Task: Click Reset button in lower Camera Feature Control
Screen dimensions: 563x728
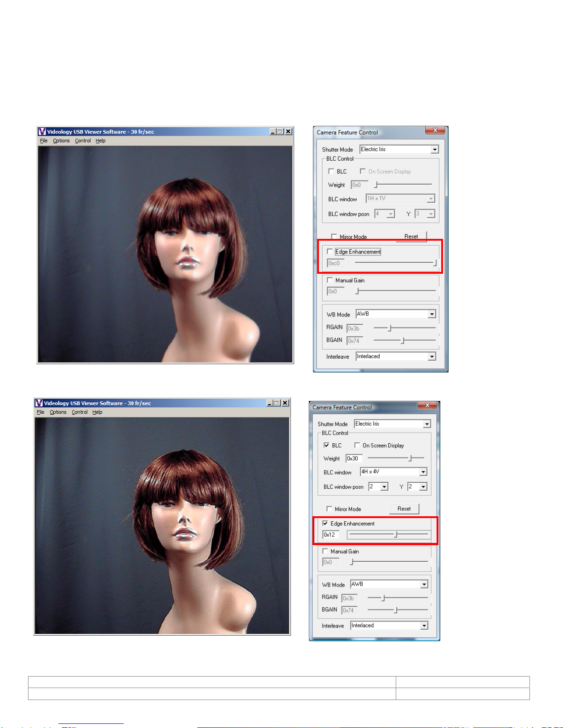Action: [x=404, y=508]
